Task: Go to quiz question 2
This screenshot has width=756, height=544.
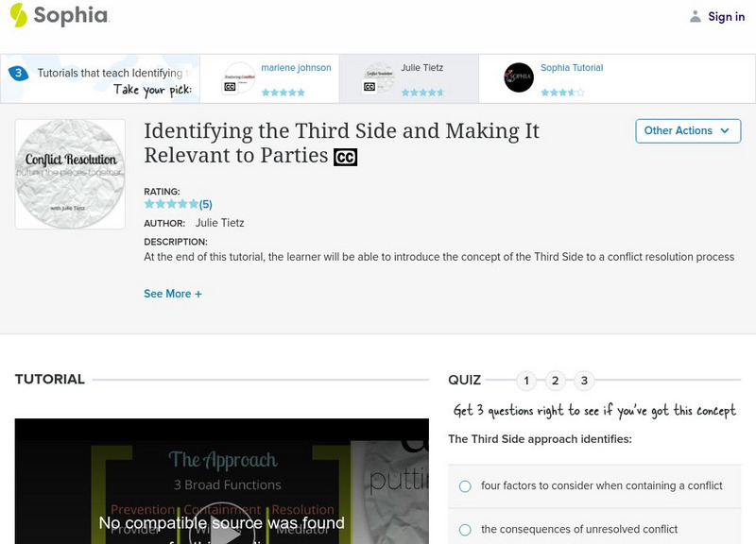Action: [x=556, y=381]
